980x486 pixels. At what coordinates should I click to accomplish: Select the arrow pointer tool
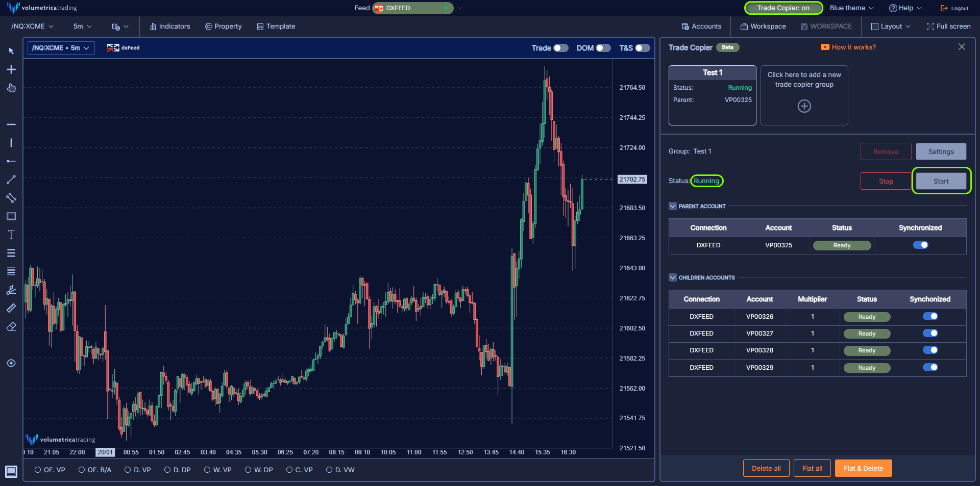coord(11,51)
